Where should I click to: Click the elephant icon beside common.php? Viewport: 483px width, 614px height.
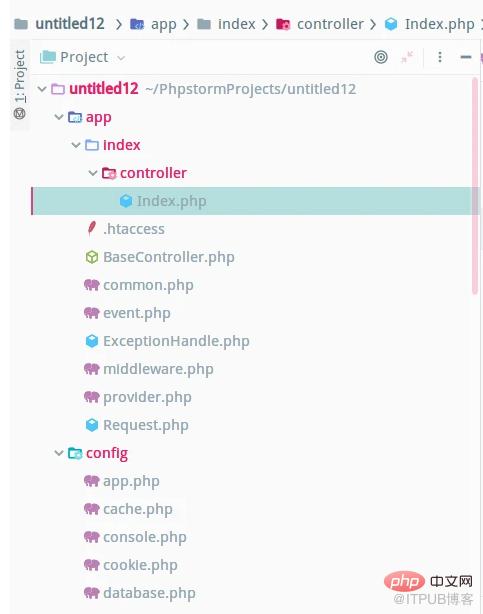coord(92,285)
